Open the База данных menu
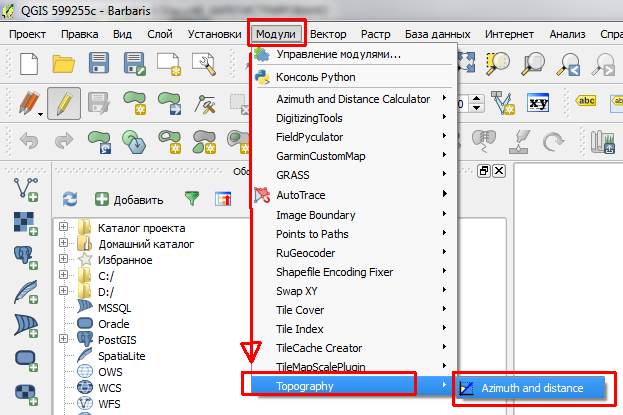623x415 pixels. click(437, 34)
